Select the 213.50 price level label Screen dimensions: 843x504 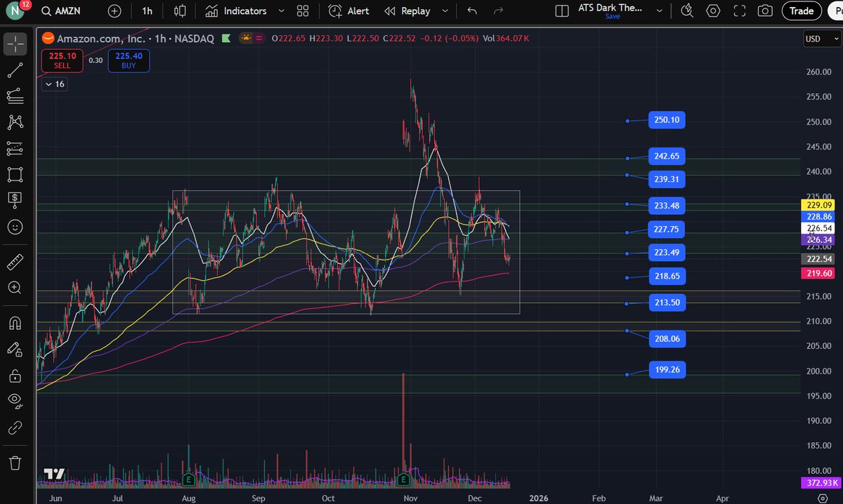click(667, 303)
